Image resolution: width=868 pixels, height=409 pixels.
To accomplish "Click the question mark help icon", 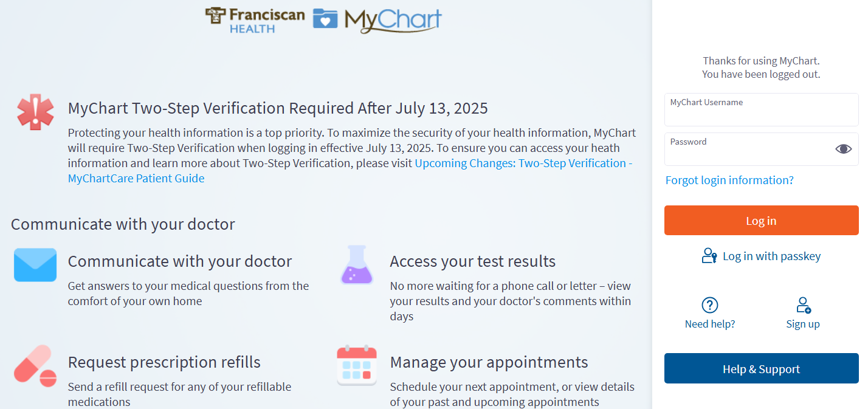I will point(710,305).
